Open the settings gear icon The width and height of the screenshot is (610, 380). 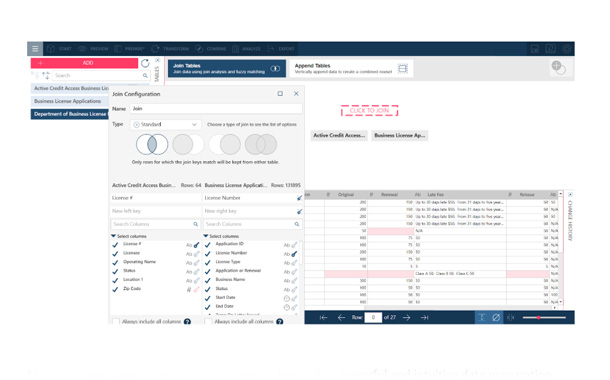(x=566, y=49)
